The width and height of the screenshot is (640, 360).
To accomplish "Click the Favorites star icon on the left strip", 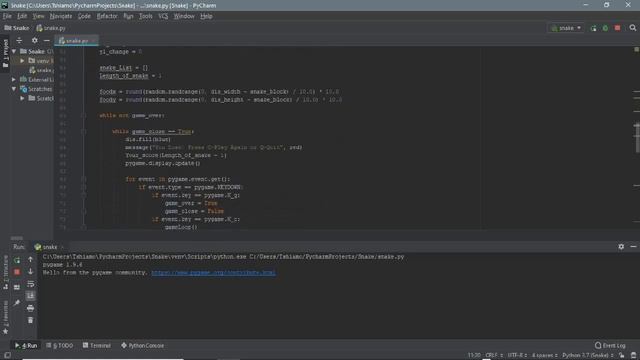I will click(5, 331).
